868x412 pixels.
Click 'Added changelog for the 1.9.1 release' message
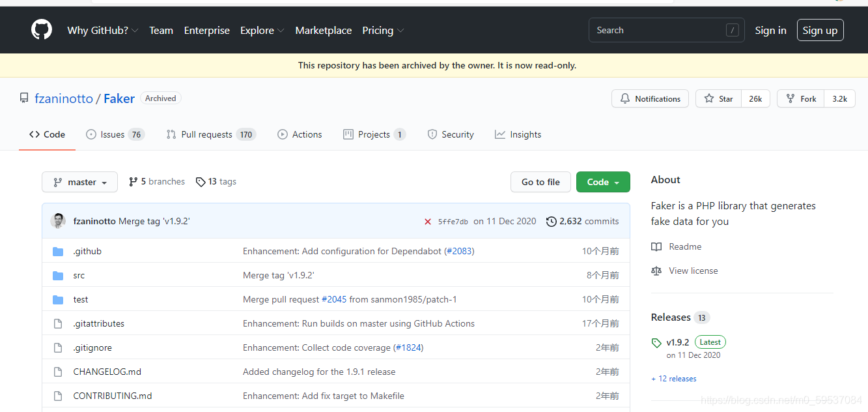(319, 372)
